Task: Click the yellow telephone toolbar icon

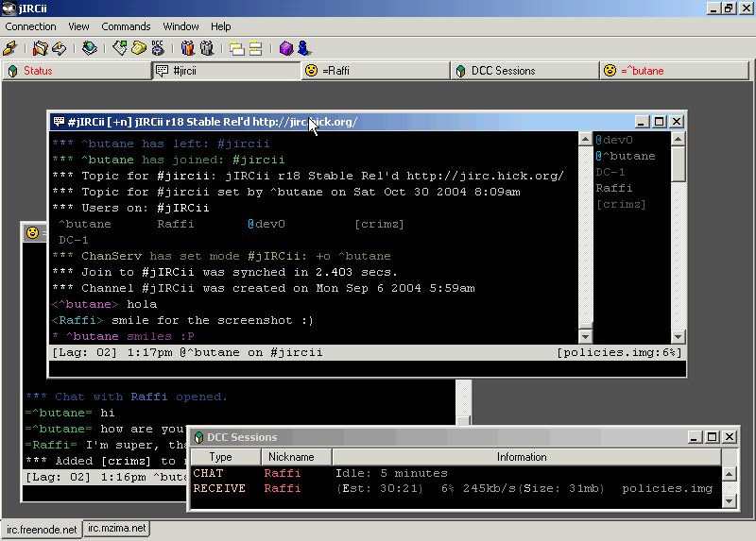Action: coord(139,48)
